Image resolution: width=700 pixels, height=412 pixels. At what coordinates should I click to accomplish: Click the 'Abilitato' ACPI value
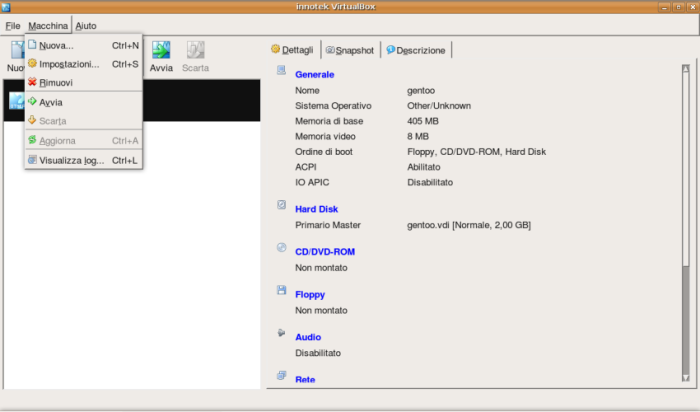(424, 167)
